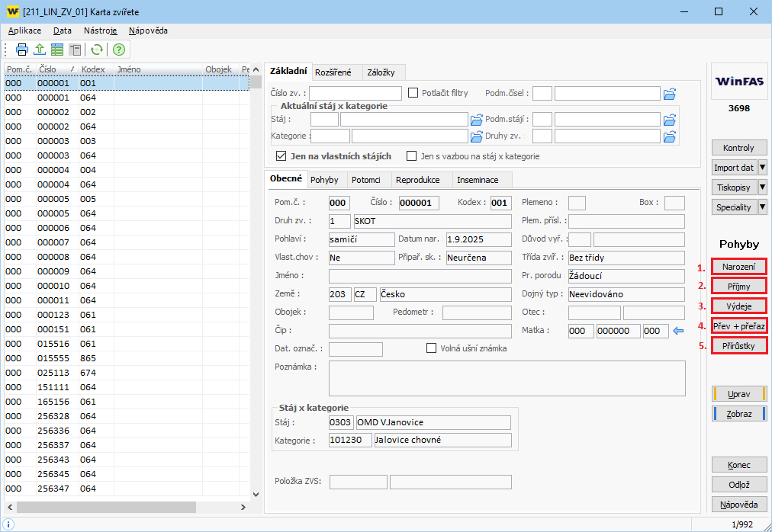
Task: Tick the Volná ušní známka checkbox
Action: 431,348
